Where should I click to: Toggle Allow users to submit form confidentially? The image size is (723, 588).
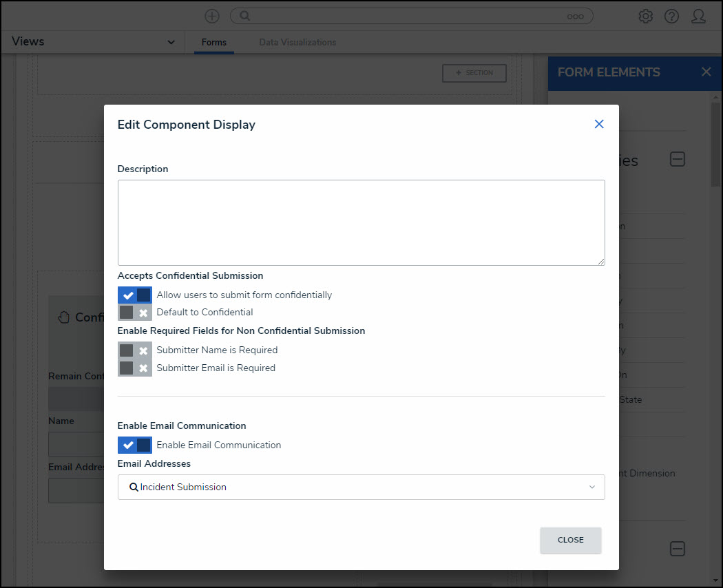click(135, 295)
